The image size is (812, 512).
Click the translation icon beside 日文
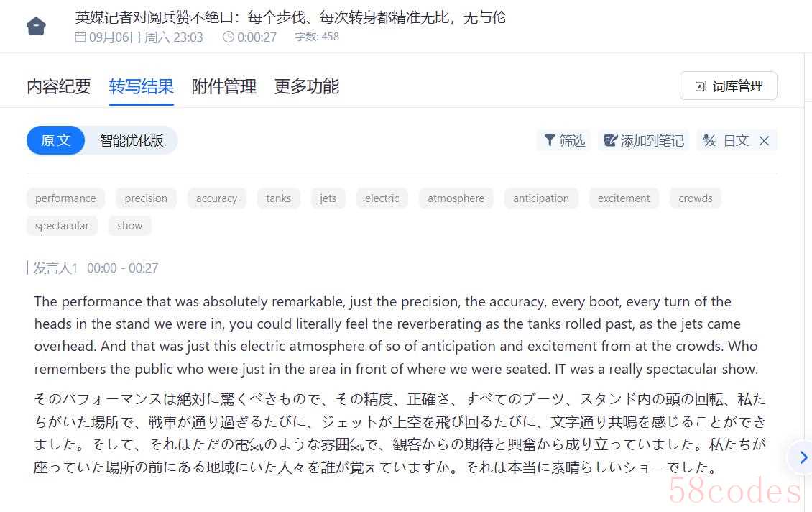[709, 140]
